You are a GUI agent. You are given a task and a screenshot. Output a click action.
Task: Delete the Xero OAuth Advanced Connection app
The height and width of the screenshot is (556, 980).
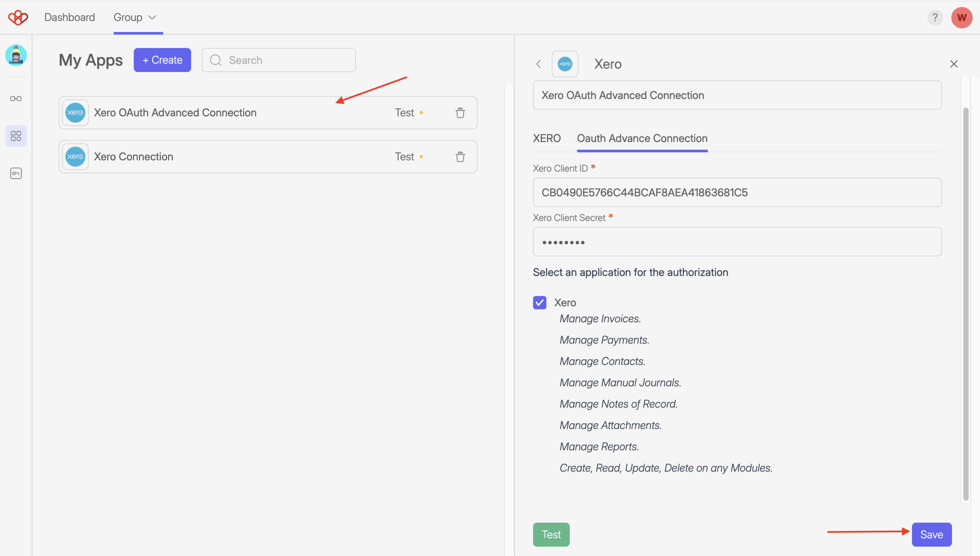[460, 113]
